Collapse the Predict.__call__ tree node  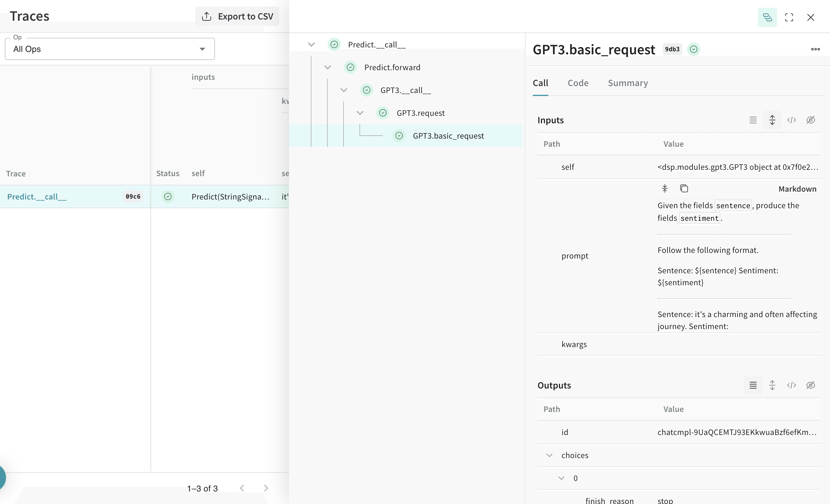[311, 44]
